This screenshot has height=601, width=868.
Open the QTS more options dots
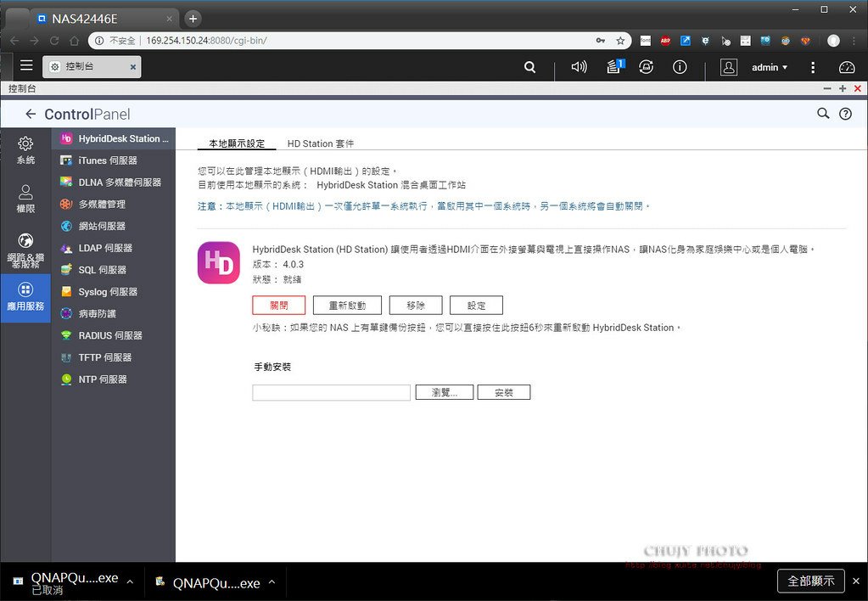point(813,67)
